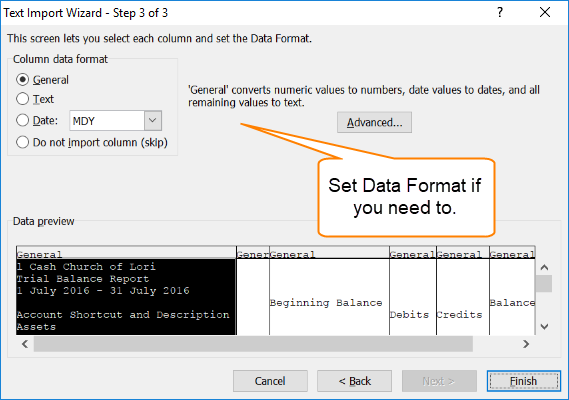The width and height of the screenshot is (569, 400).
Task: Select the Text column format option
Action: click(x=22, y=99)
